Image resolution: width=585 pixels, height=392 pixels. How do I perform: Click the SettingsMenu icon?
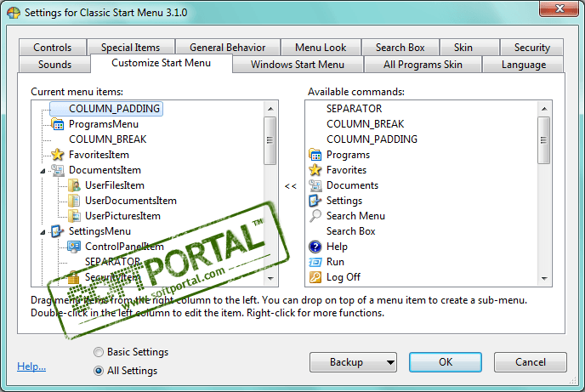(58, 231)
